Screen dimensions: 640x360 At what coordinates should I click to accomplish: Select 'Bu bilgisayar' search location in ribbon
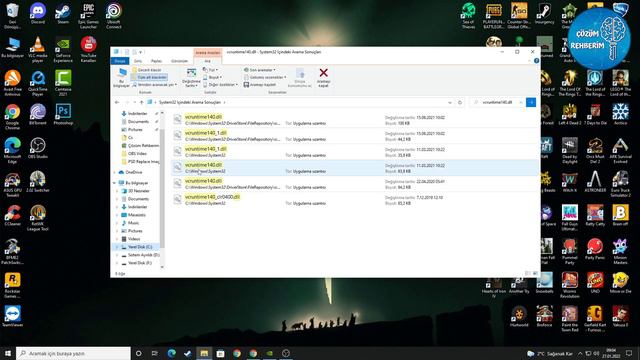121,78
